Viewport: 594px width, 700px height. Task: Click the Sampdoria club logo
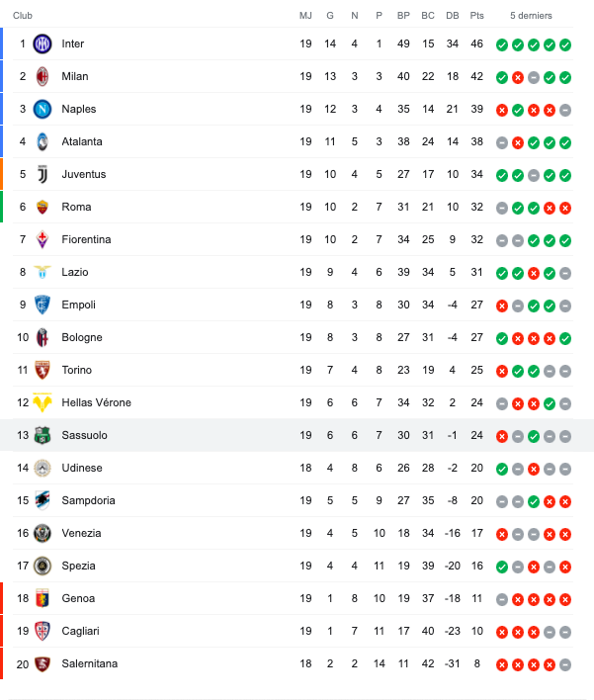point(42,500)
